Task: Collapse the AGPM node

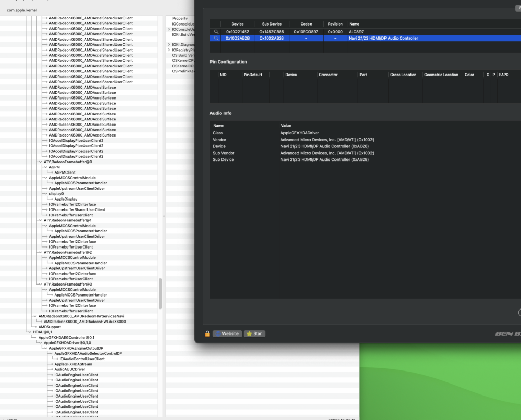Action: click(46, 167)
